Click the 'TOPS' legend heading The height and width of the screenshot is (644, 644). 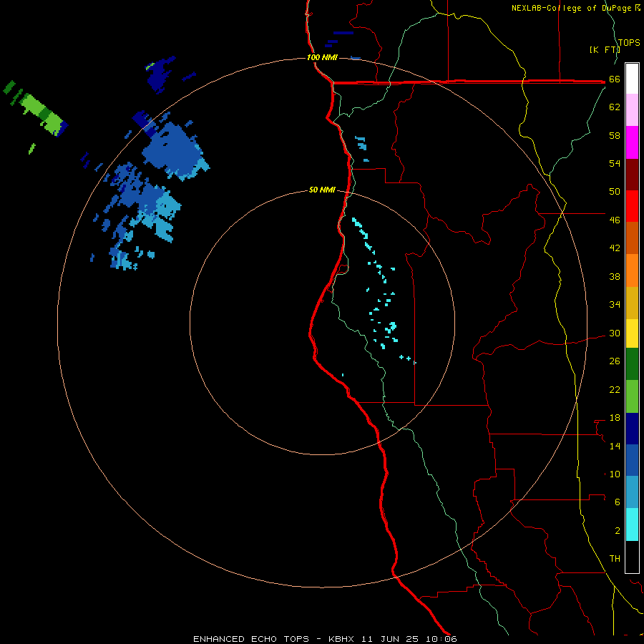[x=629, y=42]
